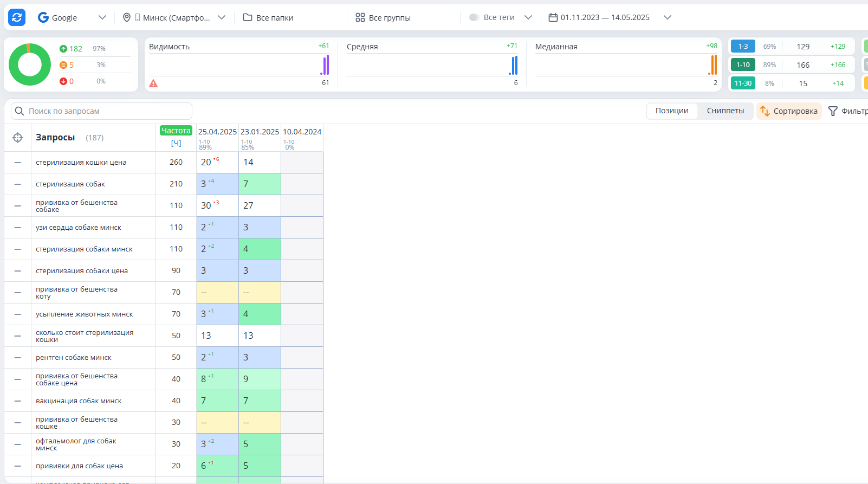Click the orange Медианная bar chart
The image size is (868, 484).
[x=713, y=65]
